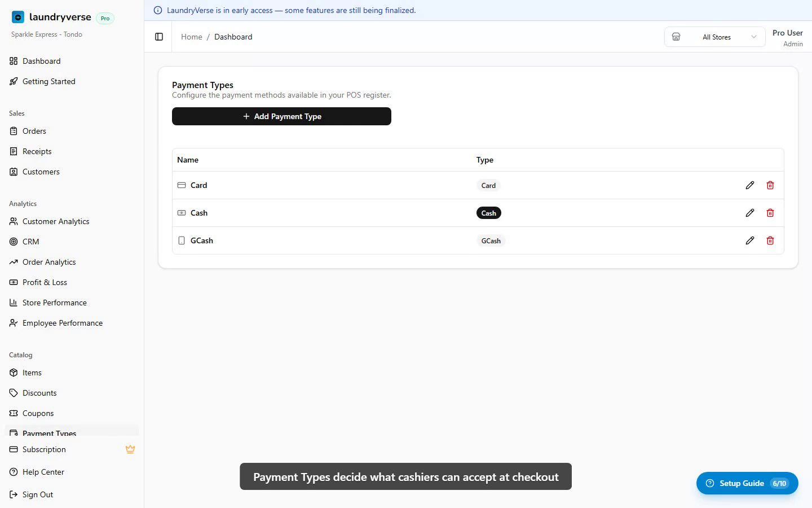Open the CRM page

pyautogui.click(x=72, y=242)
